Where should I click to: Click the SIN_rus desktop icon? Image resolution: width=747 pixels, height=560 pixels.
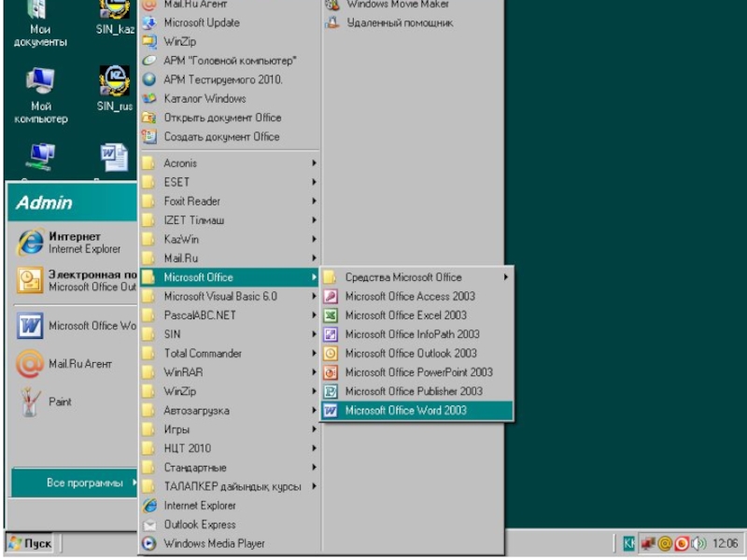[x=114, y=80]
